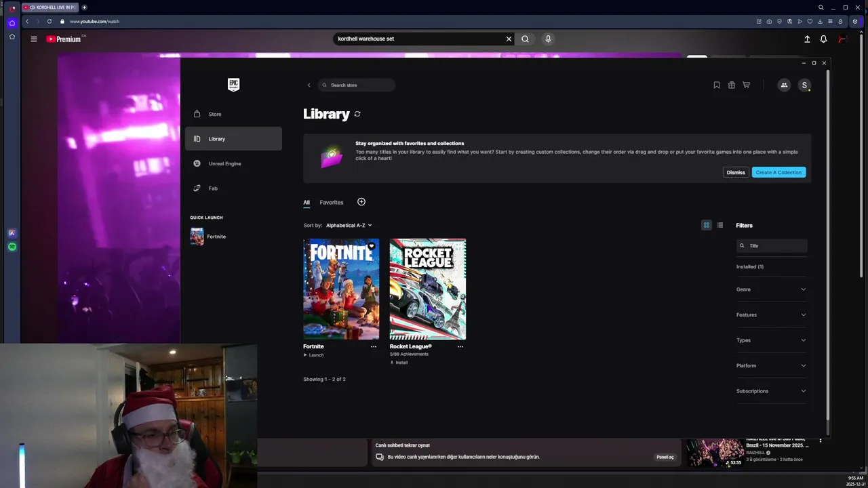
Task: Click the Paneli aç button
Action: click(665, 457)
